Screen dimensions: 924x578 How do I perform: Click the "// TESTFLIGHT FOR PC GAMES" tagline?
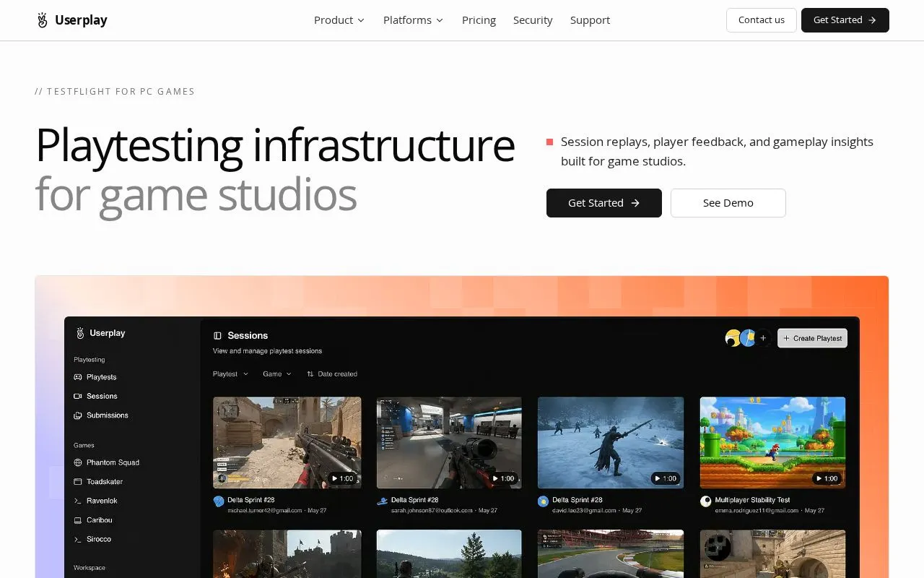click(x=115, y=92)
